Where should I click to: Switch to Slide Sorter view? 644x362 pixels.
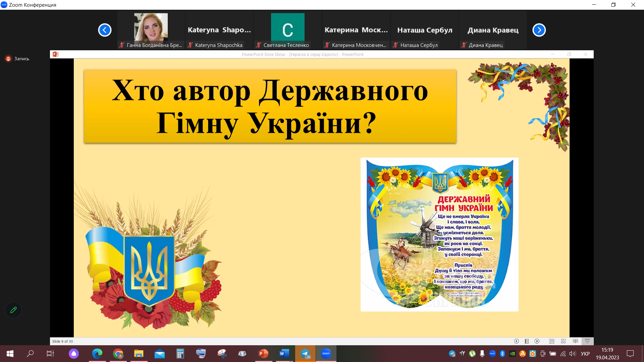pos(563,341)
